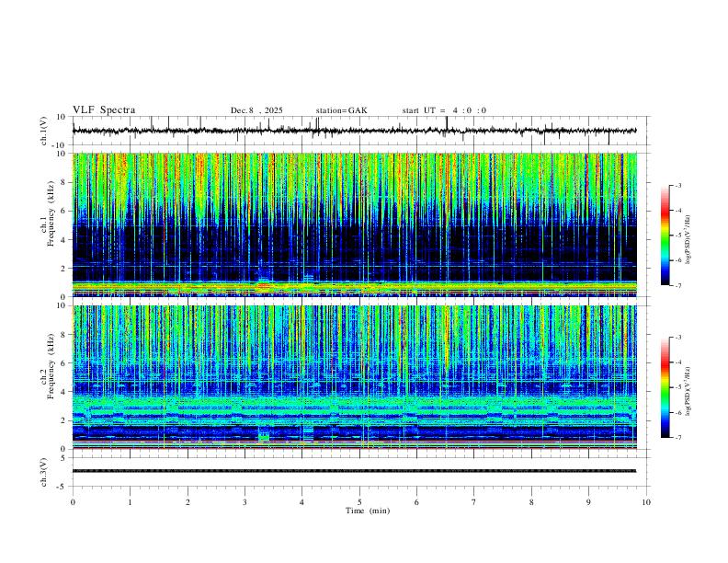Click time axis tick label "8"
The width and height of the screenshot is (728, 563).
click(531, 502)
